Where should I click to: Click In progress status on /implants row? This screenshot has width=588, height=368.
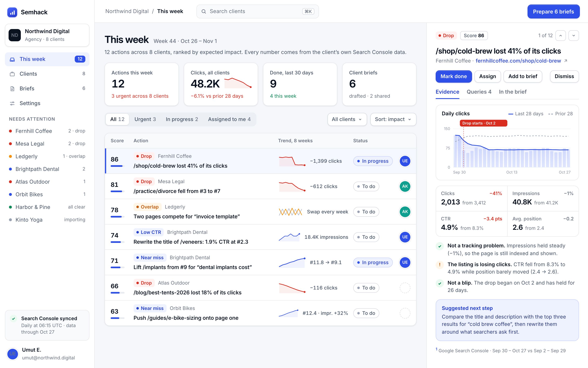(373, 262)
